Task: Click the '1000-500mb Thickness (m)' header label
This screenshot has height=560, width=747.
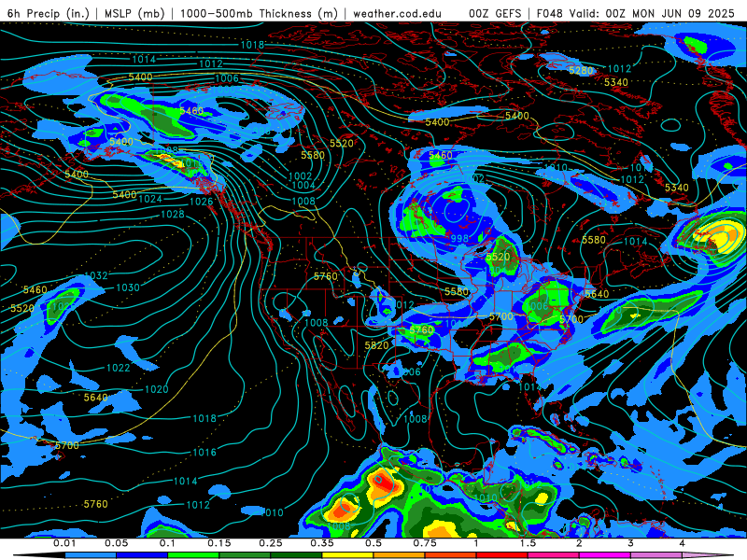Action: (260, 13)
